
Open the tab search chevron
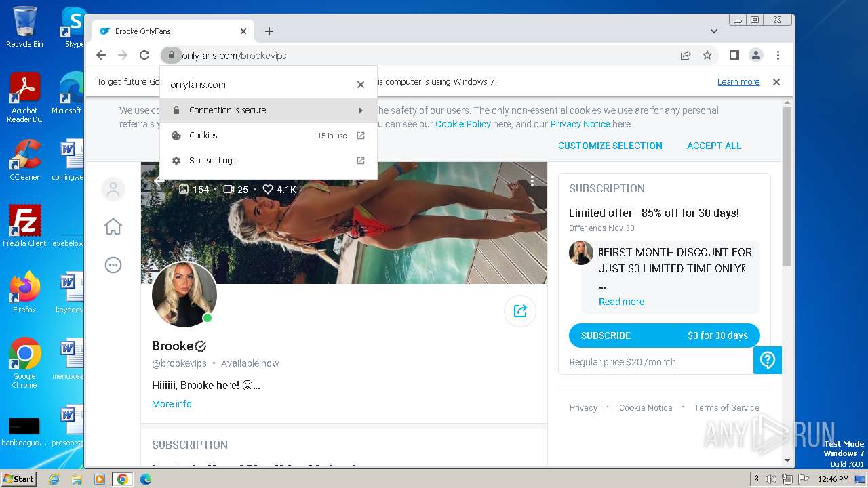714,31
